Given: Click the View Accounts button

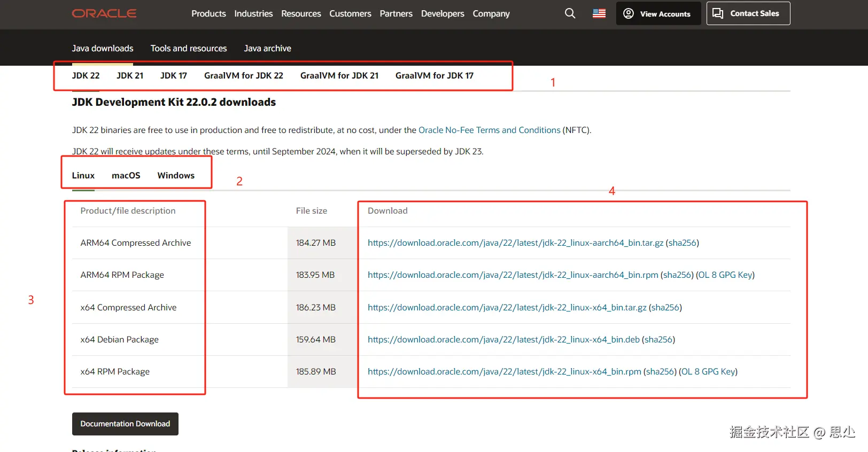Looking at the screenshot, I should pyautogui.click(x=658, y=13).
